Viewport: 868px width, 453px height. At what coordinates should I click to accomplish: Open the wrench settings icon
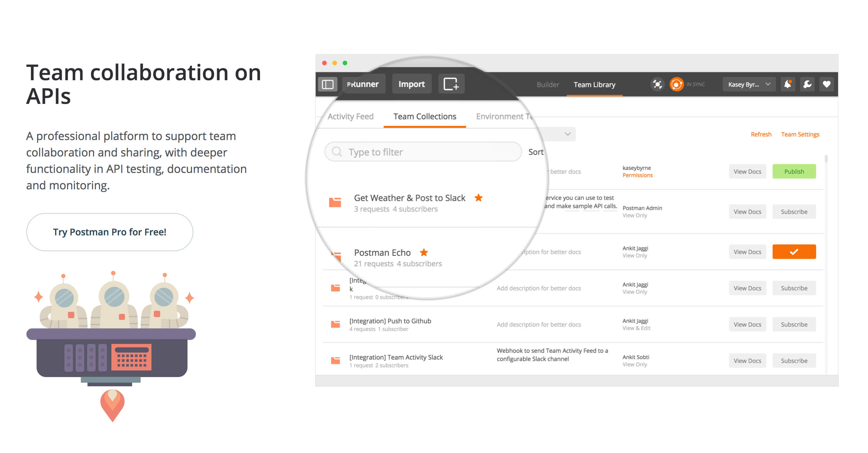point(808,84)
